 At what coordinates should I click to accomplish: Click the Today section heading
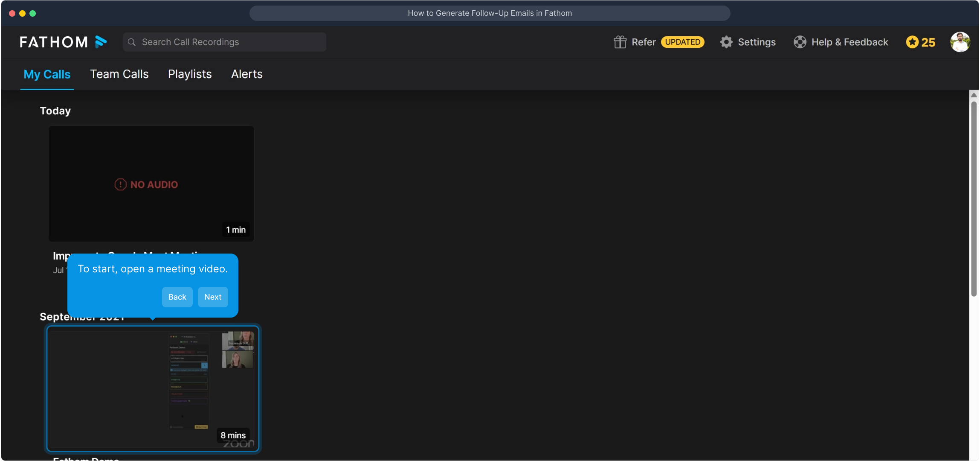click(55, 111)
